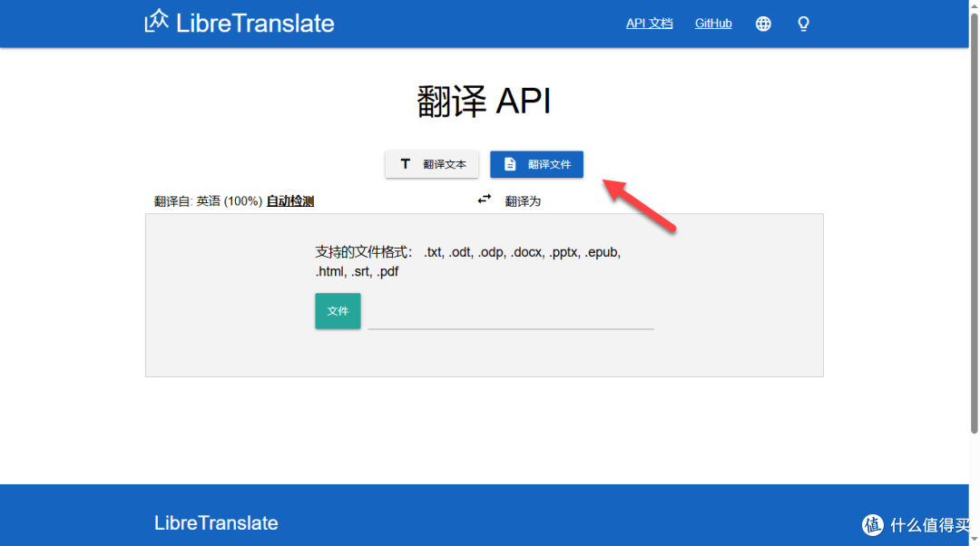Select the 翻译文件 file translation tab
Image resolution: width=980 pixels, height=546 pixels.
[537, 164]
